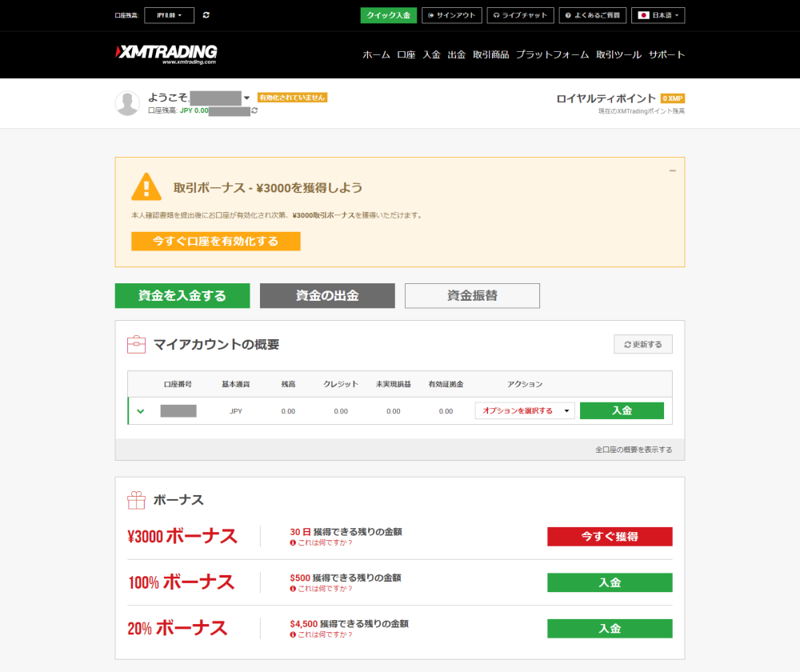Click the JPY currency cell
800x672 pixels.
pyautogui.click(x=236, y=411)
